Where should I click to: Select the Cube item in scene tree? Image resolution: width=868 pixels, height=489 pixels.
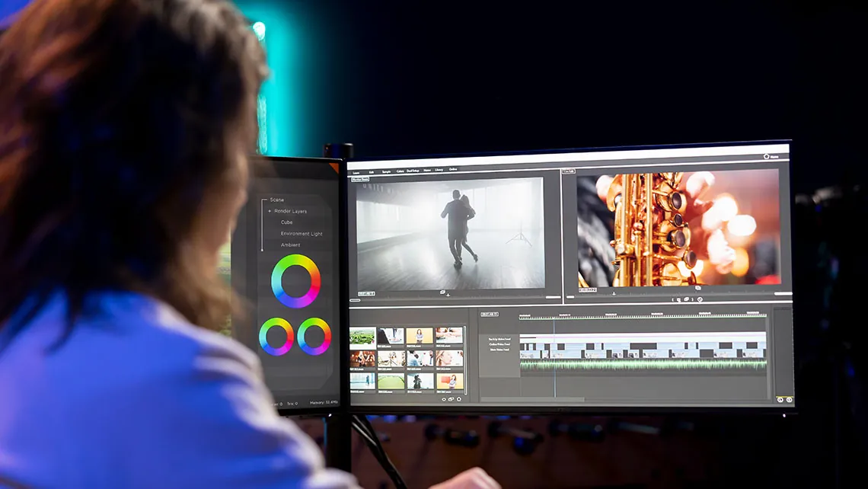point(286,222)
